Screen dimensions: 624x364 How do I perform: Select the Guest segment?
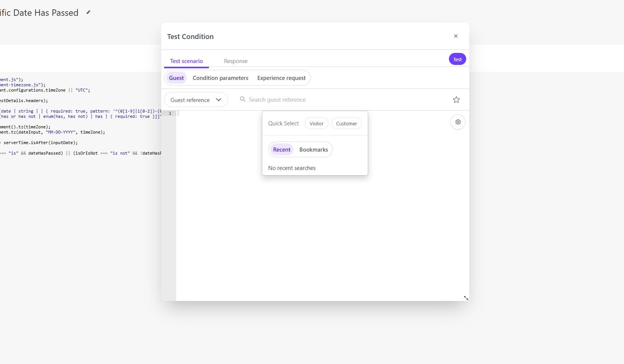pyautogui.click(x=176, y=78)
